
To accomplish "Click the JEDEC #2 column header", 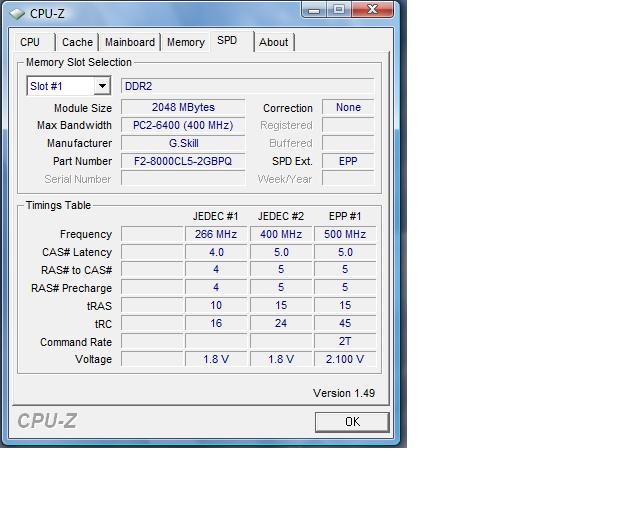I will (x=281, y=216).
